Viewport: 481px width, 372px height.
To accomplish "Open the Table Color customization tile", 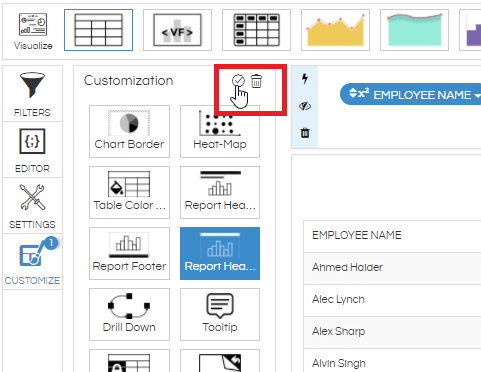I will tap(129, 192).
